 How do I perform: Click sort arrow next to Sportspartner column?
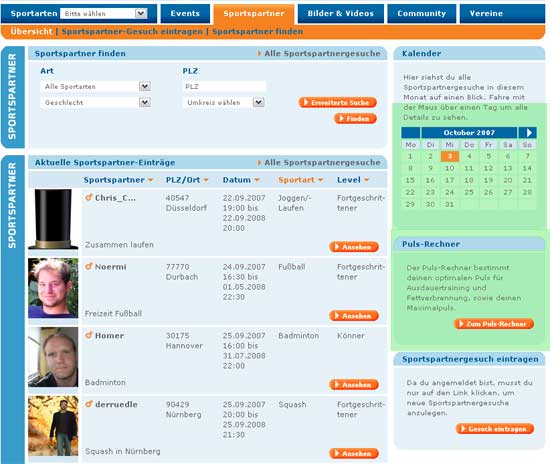click(x=151, y=180)
